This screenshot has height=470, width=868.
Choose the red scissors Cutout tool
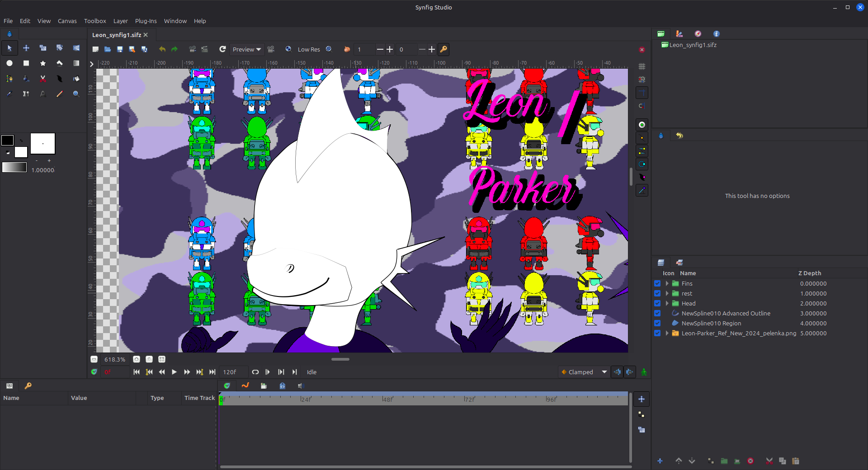43,79
